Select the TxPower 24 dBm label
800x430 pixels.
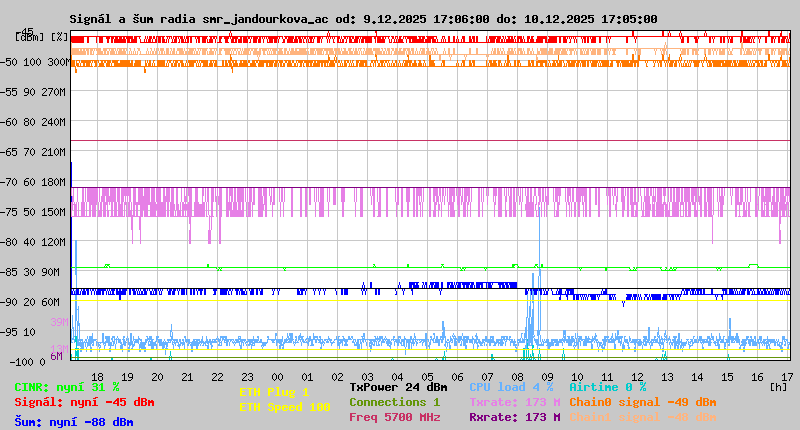click(398, 387)
